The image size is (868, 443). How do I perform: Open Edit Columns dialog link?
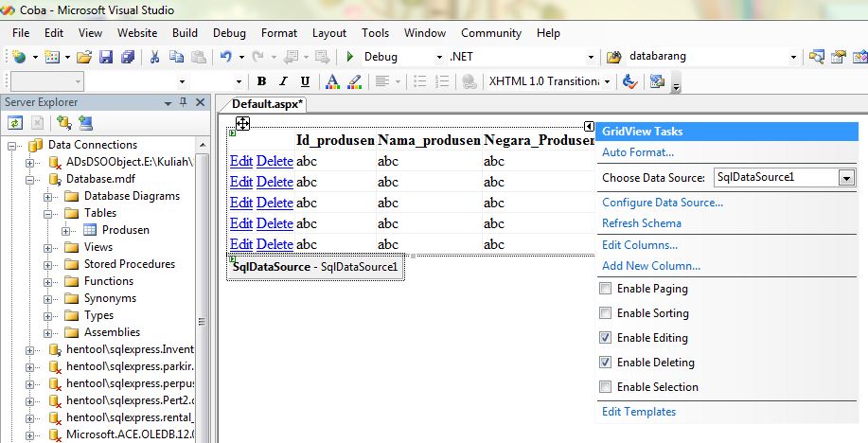click(640, 245)
